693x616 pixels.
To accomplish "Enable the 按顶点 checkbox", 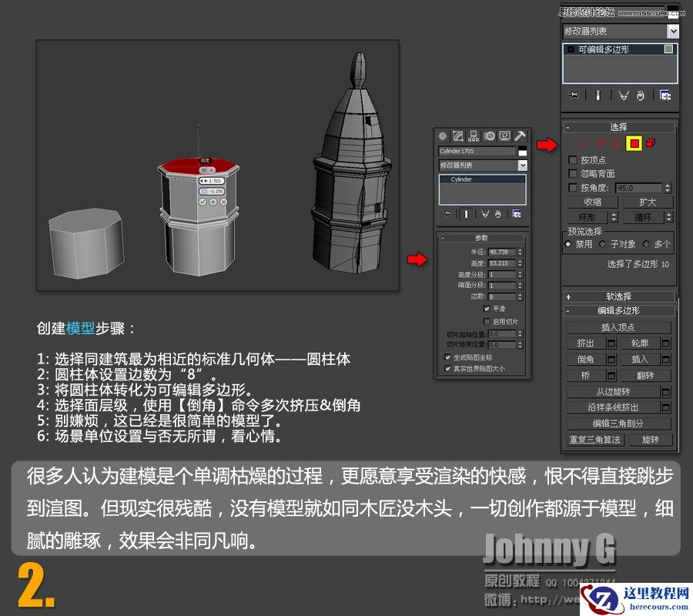I will pos(571,159).
